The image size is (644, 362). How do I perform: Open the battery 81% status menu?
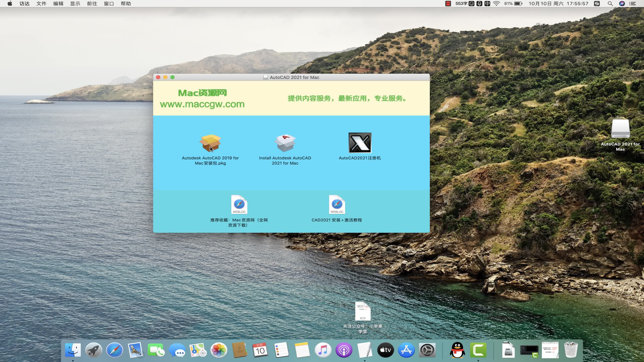[x=513, y=4]
